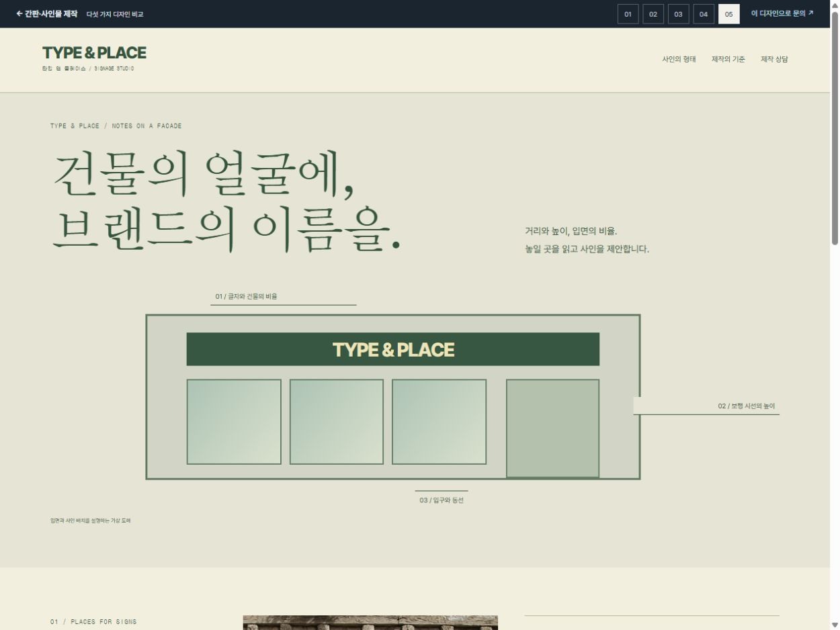This screenshot has height=630, width=840.
Task: Select the active design tab 05
Action: point(729,14)
